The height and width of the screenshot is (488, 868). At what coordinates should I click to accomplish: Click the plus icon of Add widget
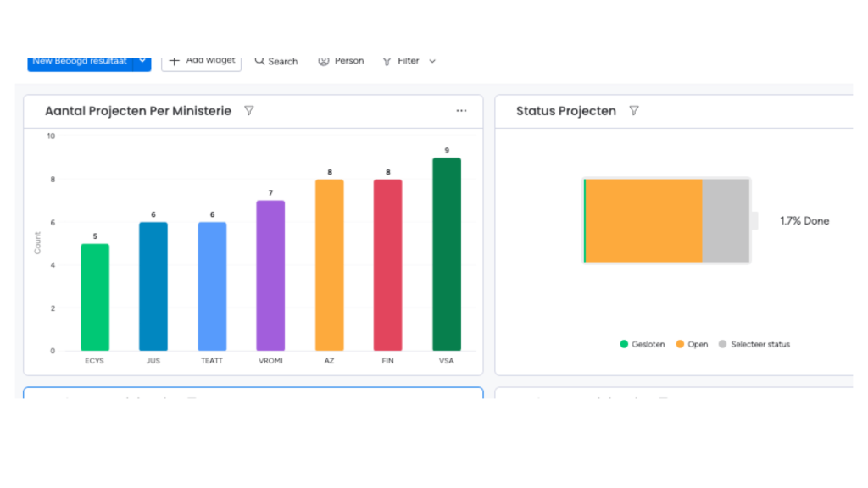[174, 60]
